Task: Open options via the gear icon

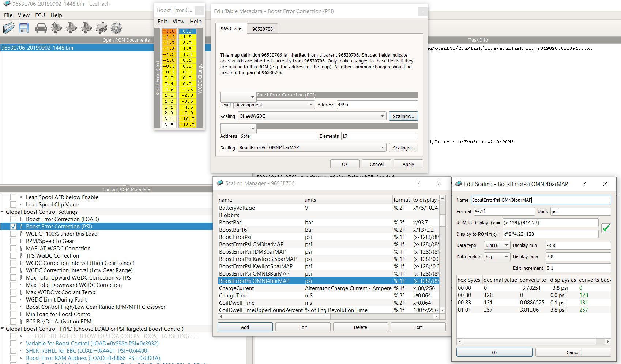Action: 116,28
